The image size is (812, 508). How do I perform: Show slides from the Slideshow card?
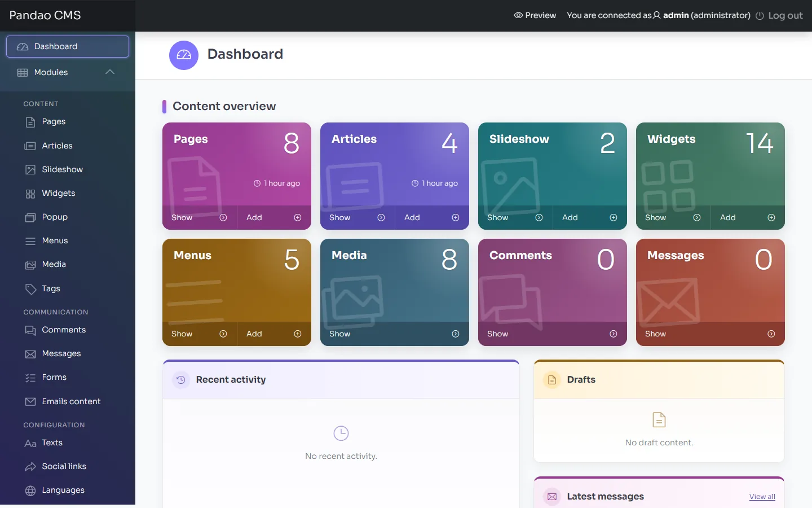click(x=515, y=217)
